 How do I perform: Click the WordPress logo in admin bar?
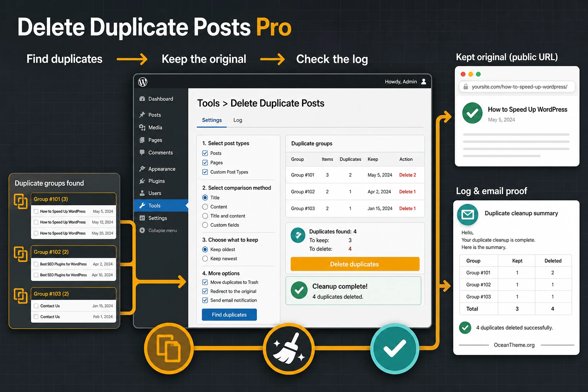(x=143, y=82)
